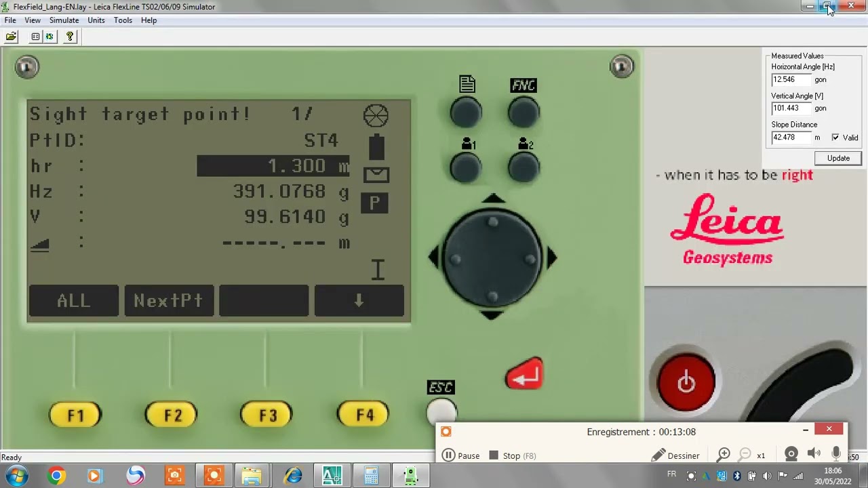Click the zoom out magnifier in recorder
The image size is (868, 488).
pos(745,455)
